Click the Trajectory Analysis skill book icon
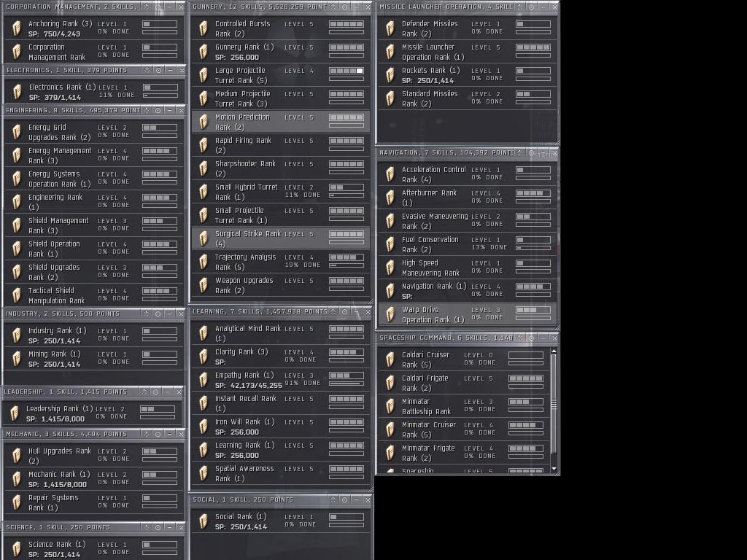Screen dimensions: 747x560 pyautogui.click(x=204, y=262)
